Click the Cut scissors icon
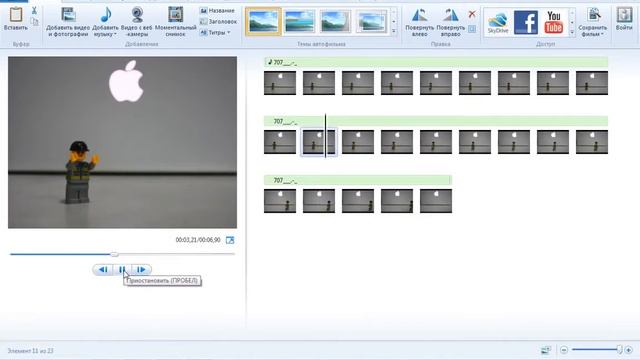The height and width of the screenshot is (360, 640). coord(34,11)
